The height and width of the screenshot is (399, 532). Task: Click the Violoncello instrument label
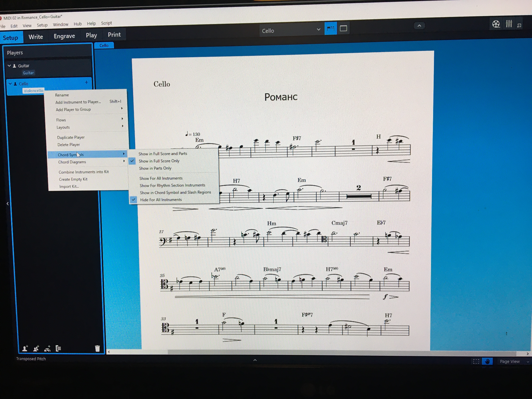pyautogui.click(x=33, y=91)
